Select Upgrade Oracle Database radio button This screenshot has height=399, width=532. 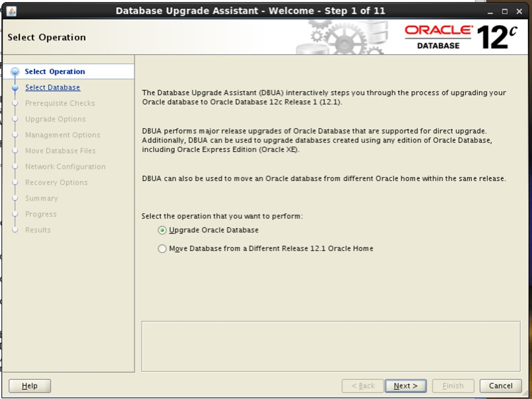coord(162,231)
